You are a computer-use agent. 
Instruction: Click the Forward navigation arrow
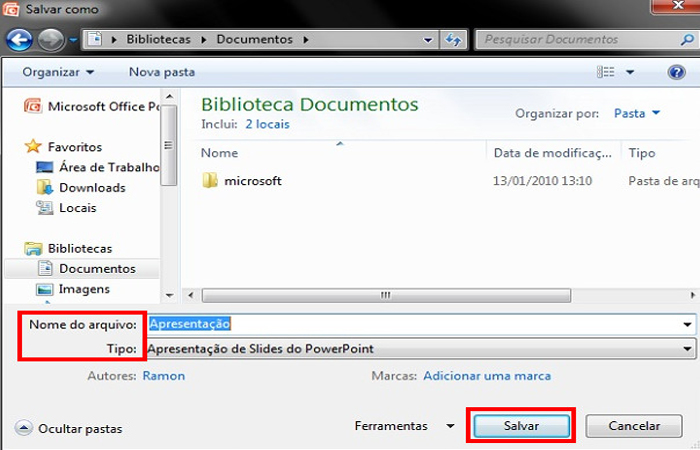pyautogui.click(x=50, y=40)
